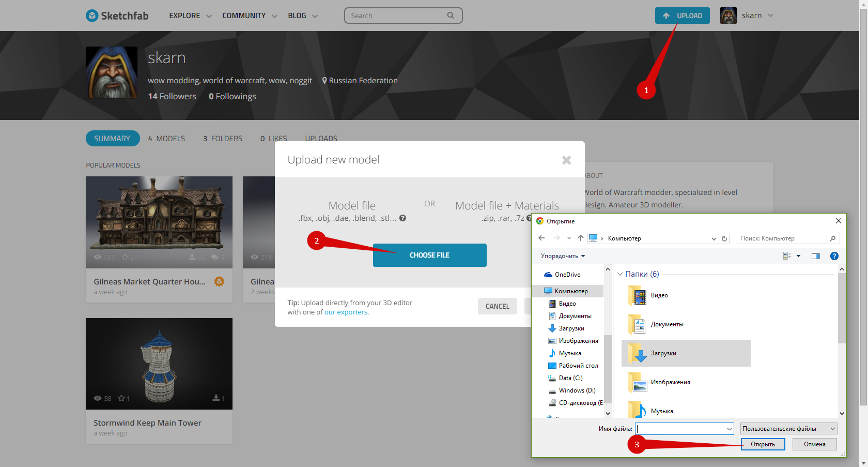Select the Загрузки folder in main pane
The width and height of the screenshot is (868, 467).
(x=686, y=353)
